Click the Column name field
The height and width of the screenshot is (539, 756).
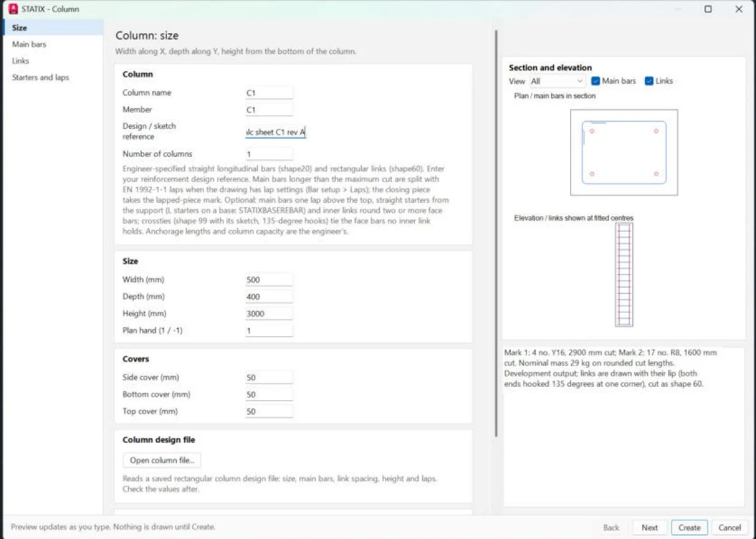pos(269,93)
